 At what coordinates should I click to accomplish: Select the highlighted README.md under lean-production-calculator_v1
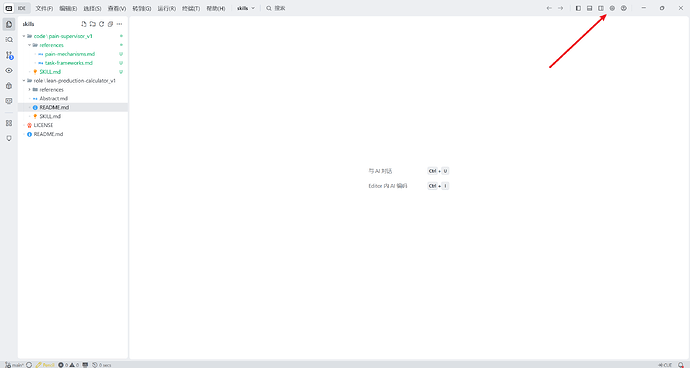pyautogui.click(x=73, y=107)
